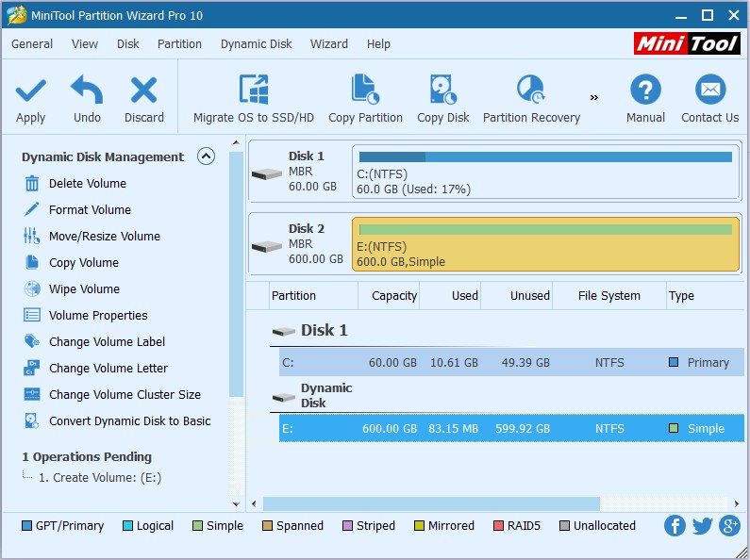
Task: Sort by Capacity column header
Action: [x=389, y=296]
